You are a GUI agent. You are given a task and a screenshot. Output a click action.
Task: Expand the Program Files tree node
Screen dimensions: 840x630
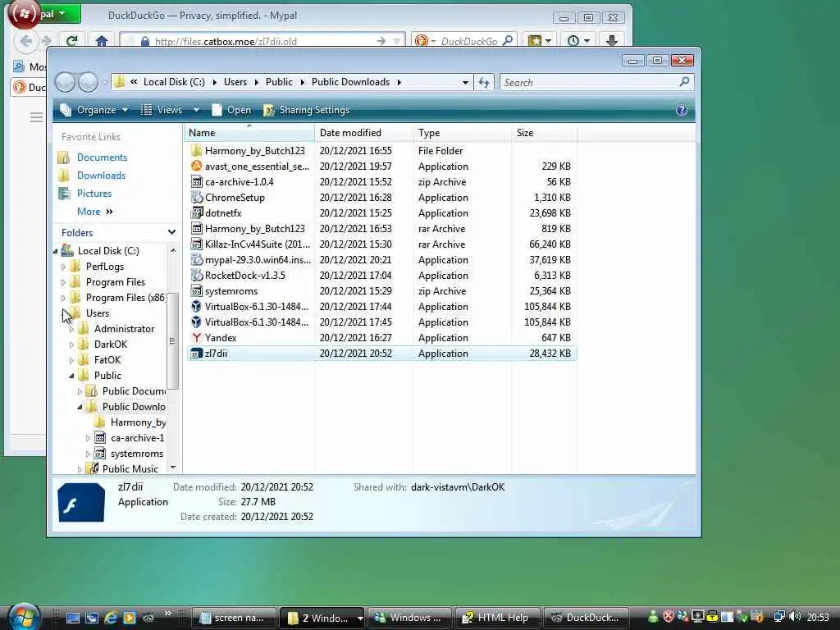tap(63, 282)
